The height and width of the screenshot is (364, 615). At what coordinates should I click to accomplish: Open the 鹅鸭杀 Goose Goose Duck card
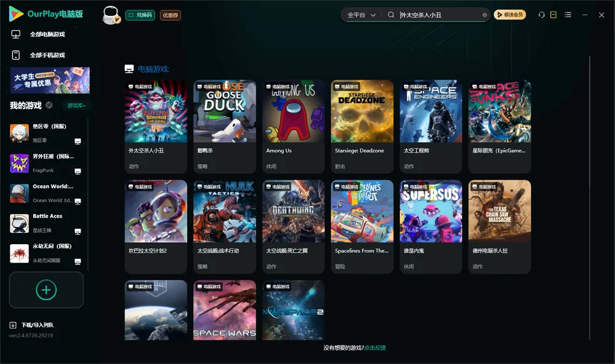coord(224,126)
